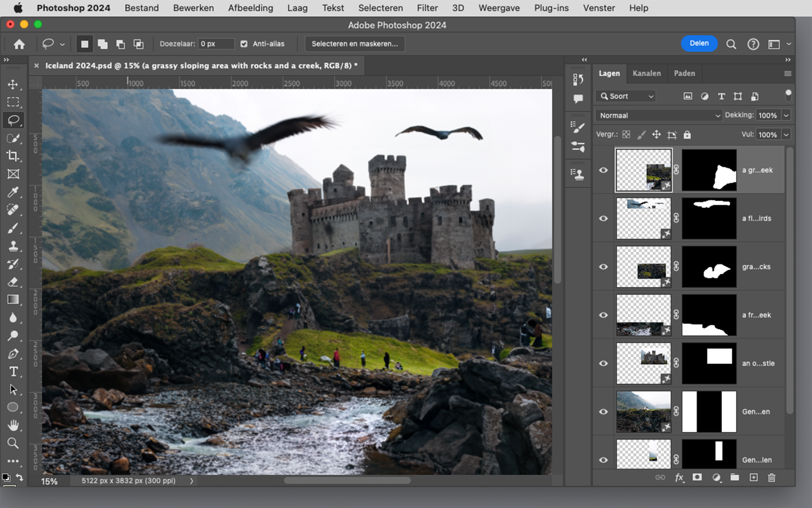Delete layer with the trash icon
812x508 pixels.
pyautogui.click(x=771, y=478)
